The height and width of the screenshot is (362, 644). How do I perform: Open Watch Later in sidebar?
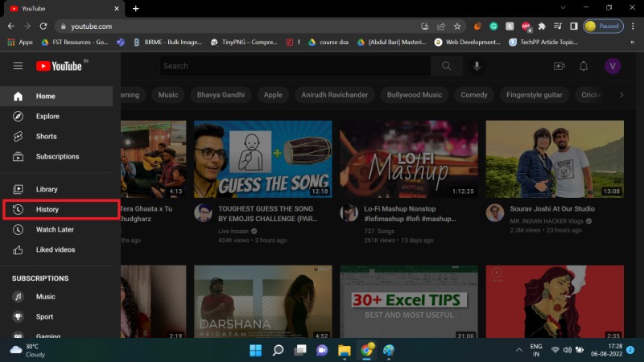[54, 229]
